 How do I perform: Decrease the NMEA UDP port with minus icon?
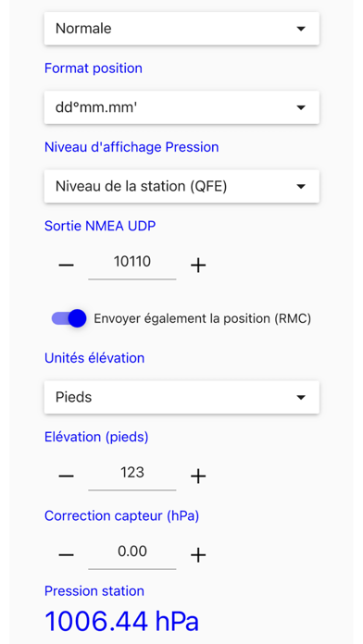pos(66,266)
